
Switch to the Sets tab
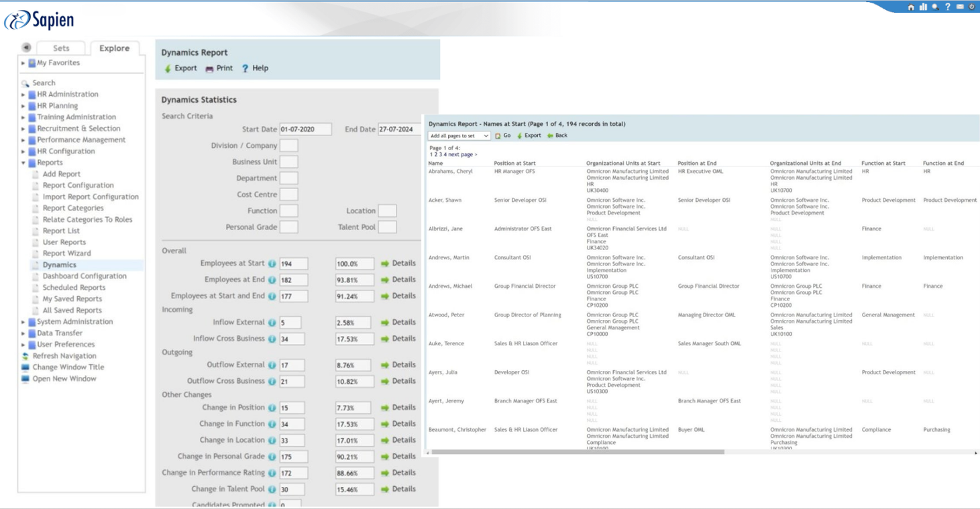(x=61, y=48)
